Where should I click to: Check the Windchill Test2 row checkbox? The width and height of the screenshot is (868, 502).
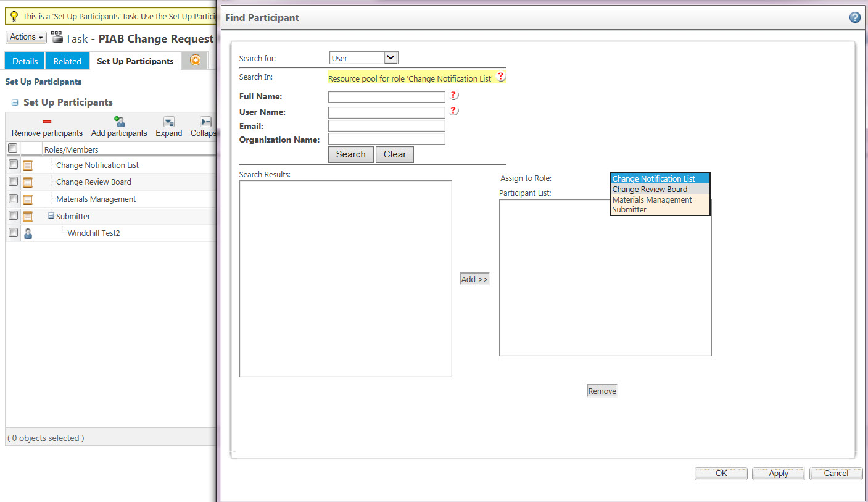pyautogui.click(x=13, y=233)
